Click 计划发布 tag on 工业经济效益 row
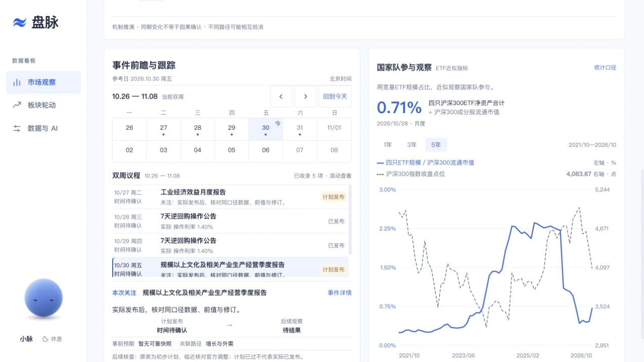This screenshot has height=362, width=644. (x=334, y=197)
